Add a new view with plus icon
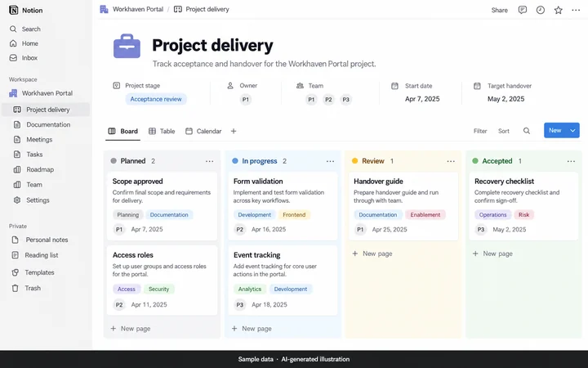The height and width of the screenshot is (368, 588). [234, 131]
